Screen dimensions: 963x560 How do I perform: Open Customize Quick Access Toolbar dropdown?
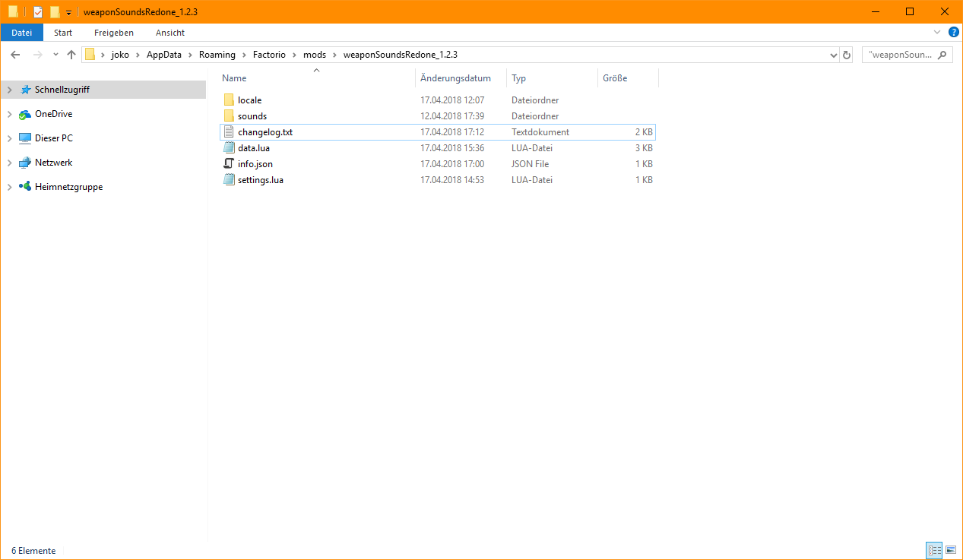(x=68, y=12)
